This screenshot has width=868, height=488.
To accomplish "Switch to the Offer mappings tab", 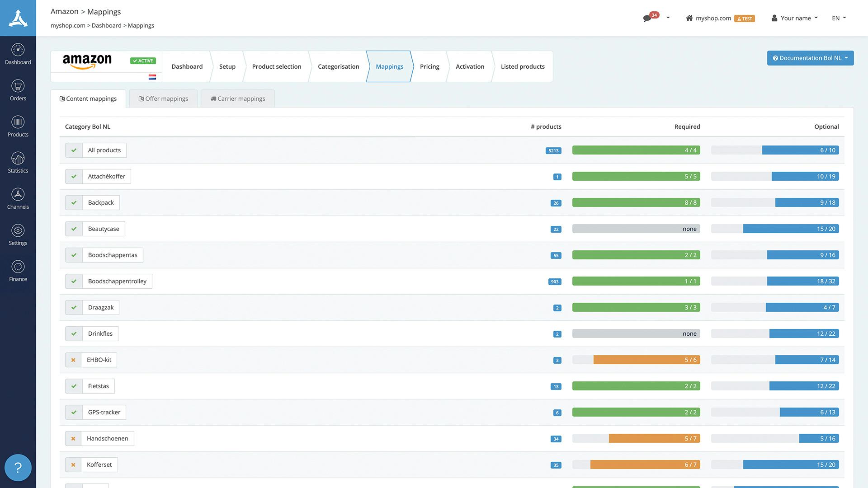I will (163, 99).
